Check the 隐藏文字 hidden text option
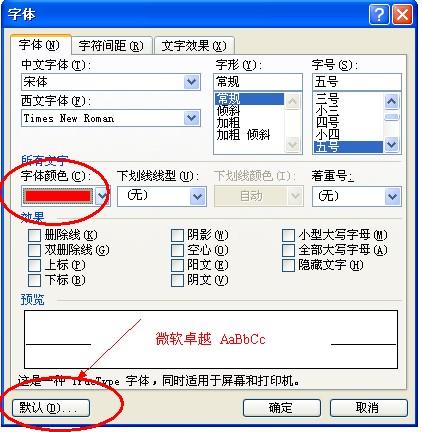Image resolution: width=422 pixels, height=432 pixels. coord(288,265)
